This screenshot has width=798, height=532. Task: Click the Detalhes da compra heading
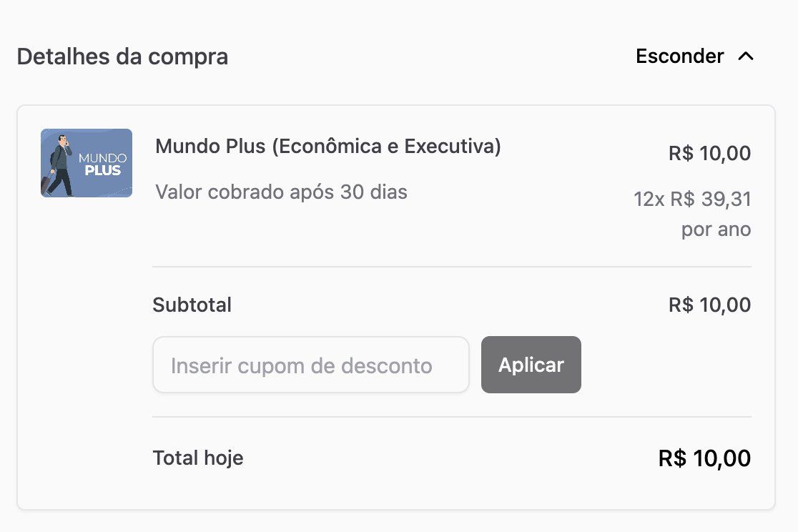[x=122, y=56]
